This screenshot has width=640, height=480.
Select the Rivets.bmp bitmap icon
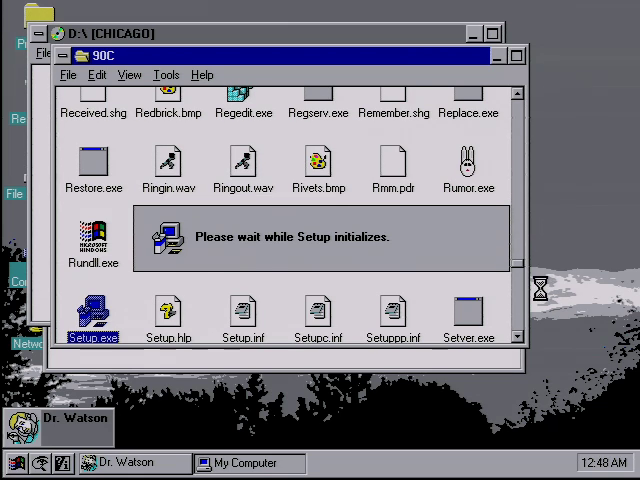[x=318, y=161]
